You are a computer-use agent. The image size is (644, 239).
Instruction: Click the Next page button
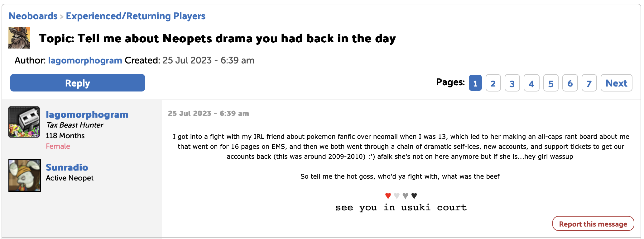pyautogui.click(x=616, y=83)
